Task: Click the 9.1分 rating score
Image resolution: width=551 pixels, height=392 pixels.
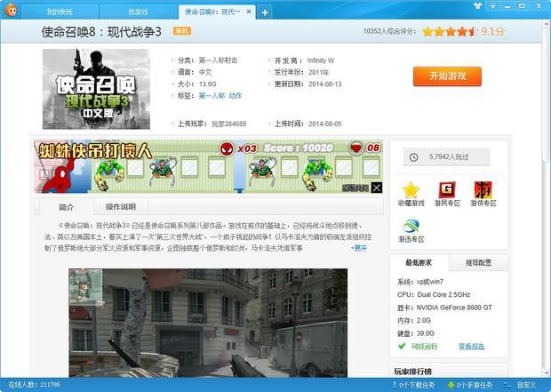Action: (492, 31)
